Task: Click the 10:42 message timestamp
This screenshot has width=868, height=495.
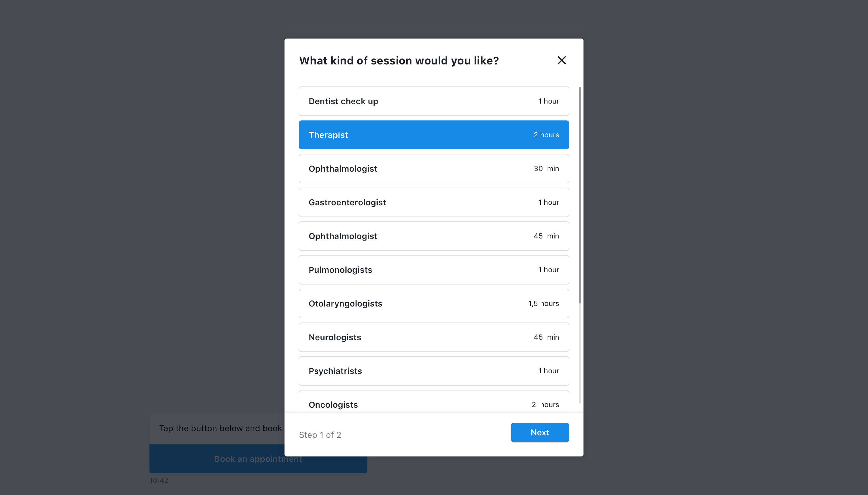Action: coord(159,480)
